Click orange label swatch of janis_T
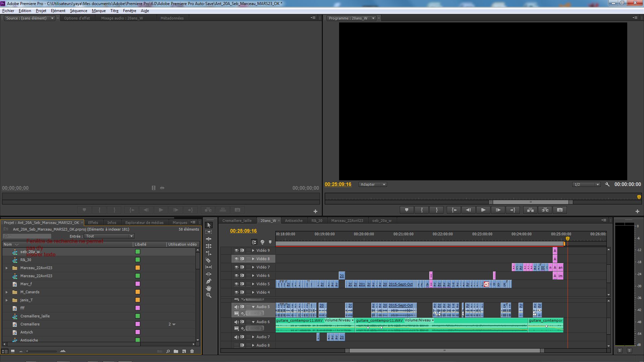The image size is (644, 362). click(x=138, y=300)
